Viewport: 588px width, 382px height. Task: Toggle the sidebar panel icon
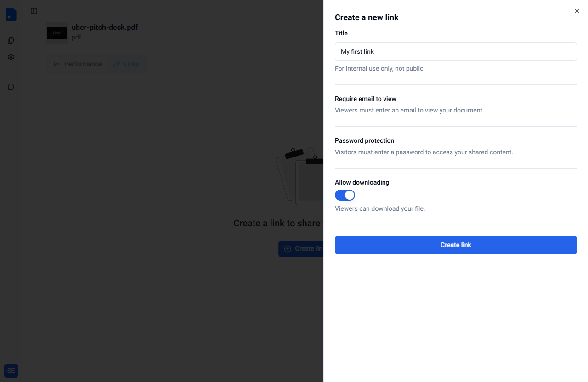coord(34,11)
